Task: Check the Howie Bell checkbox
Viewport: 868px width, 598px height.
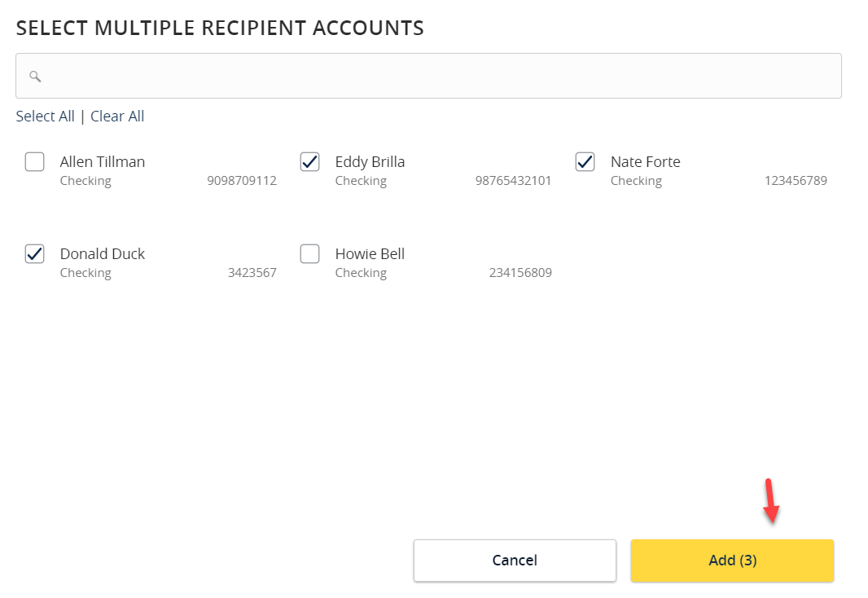Action: pos(310,254)
